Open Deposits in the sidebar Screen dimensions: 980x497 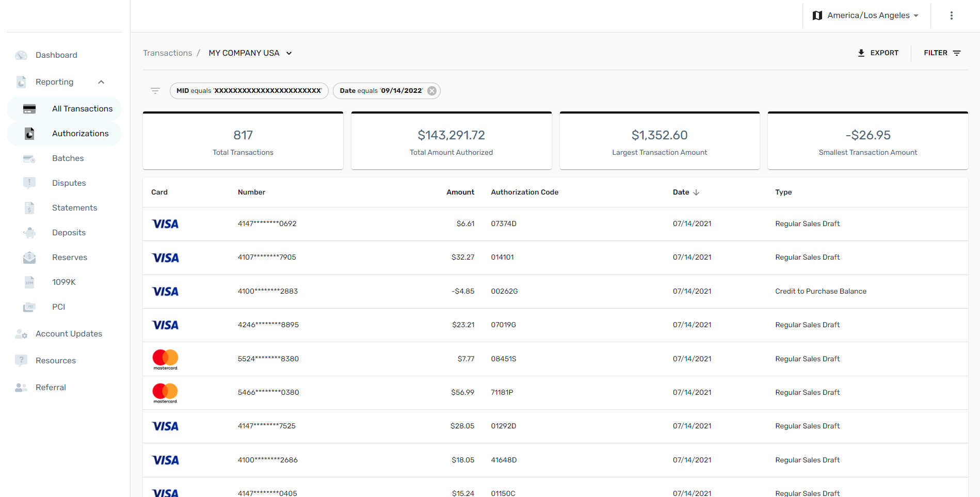coord(69,233)
